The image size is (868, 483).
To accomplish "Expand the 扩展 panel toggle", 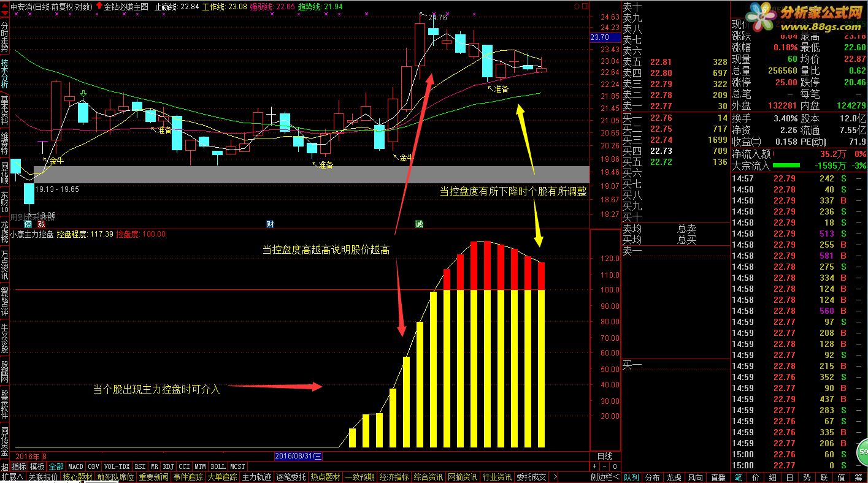I will 13,477.
